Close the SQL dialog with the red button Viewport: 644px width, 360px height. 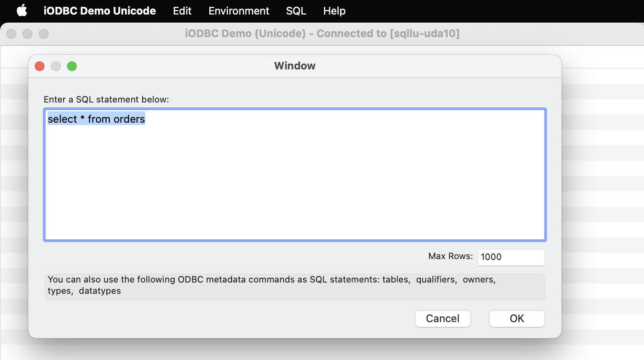click(x=40, y=66)
